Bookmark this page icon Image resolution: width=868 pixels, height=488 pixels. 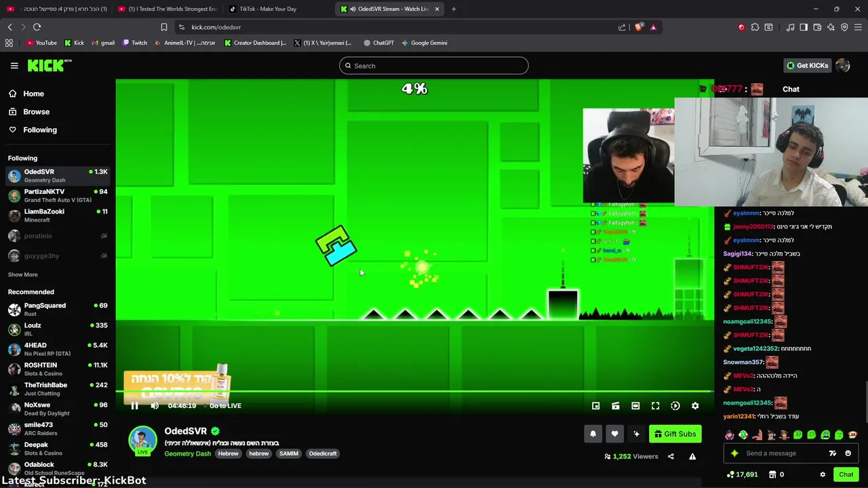coord(164,27)
